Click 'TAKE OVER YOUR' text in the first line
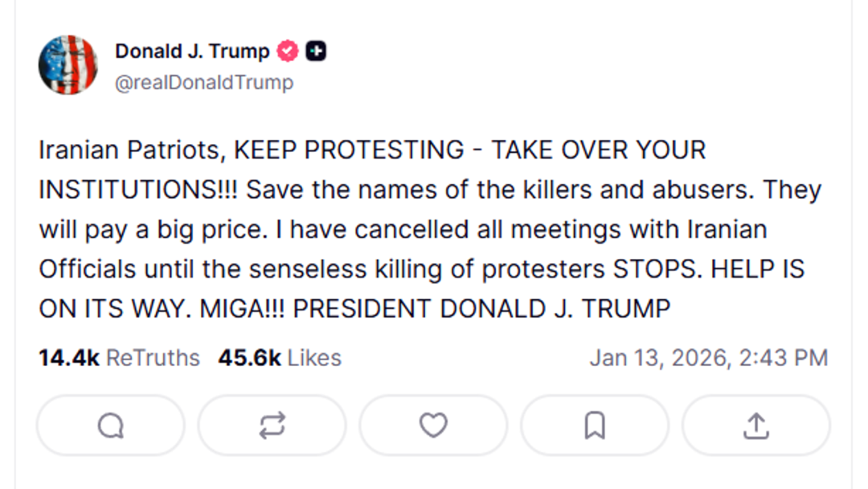This screenshot has height=489, width=868. click(x=598, y=150)
